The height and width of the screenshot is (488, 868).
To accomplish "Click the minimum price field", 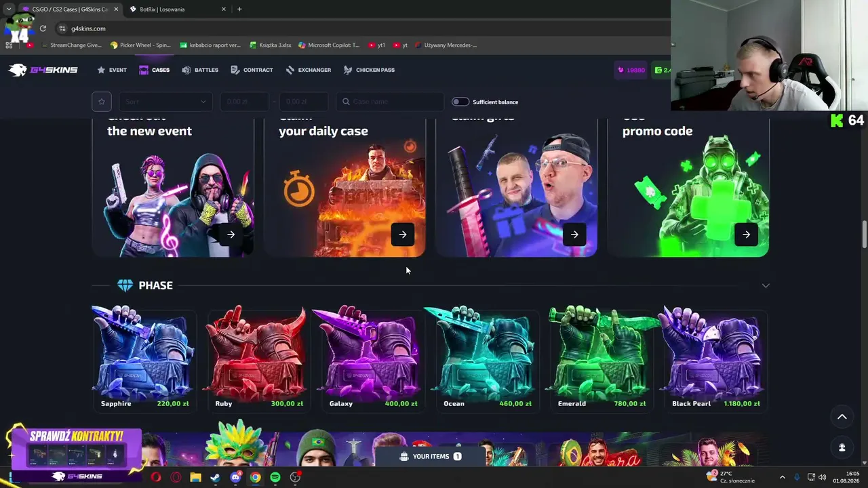I will pyautogui.click(x=244, y=102).
